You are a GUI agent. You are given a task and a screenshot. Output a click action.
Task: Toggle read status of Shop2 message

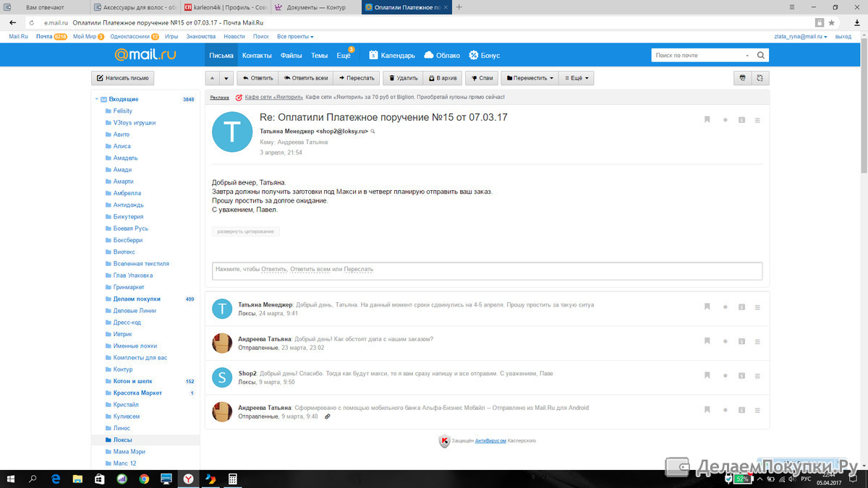point(726,375)
